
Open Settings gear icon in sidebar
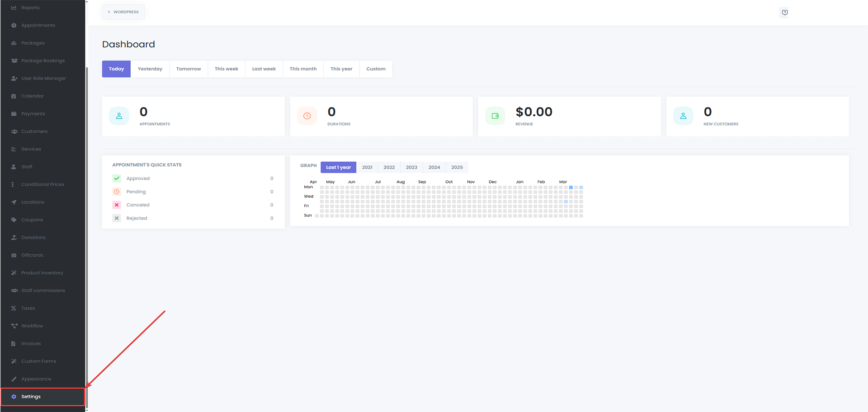(x=14, y=397)
